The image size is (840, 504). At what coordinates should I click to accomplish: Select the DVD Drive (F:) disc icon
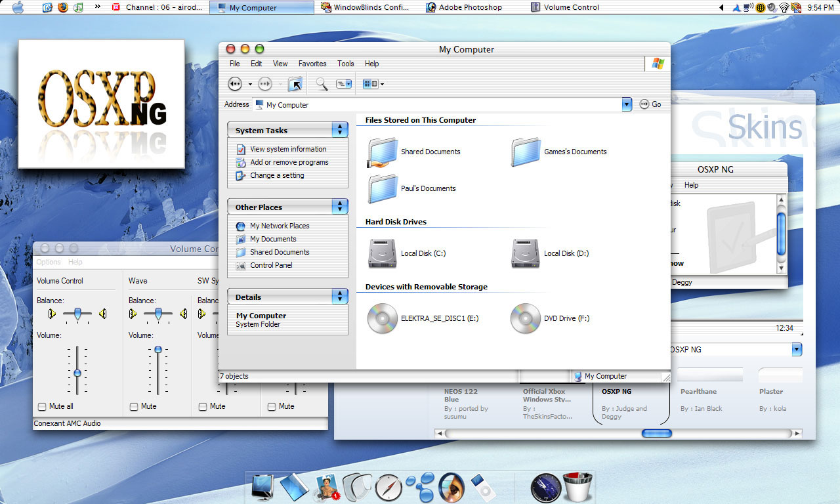[x=526, y=318]
